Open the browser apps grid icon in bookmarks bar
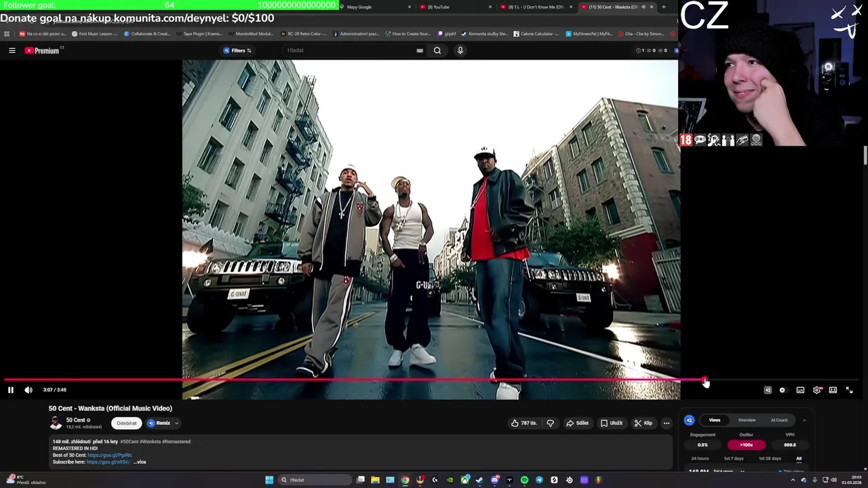The height and width of the screenshot is (488, 868). pyautogui.click(x=7, y=33)
